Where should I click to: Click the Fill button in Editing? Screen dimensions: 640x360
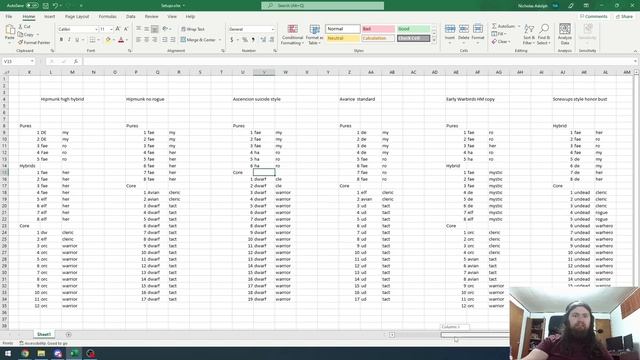[498, 34]
